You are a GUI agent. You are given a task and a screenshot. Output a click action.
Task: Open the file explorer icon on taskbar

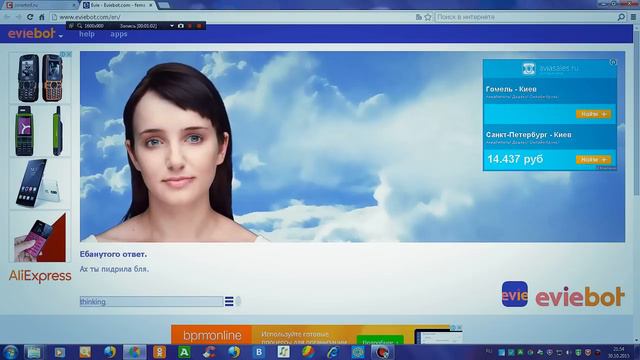[34, 352]
